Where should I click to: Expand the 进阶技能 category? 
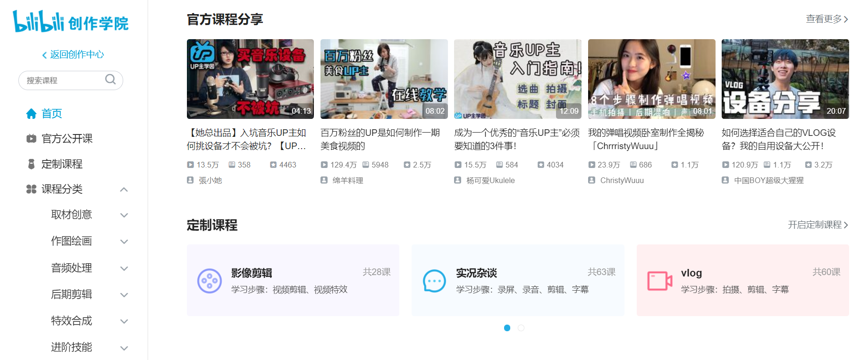point(124,348)
